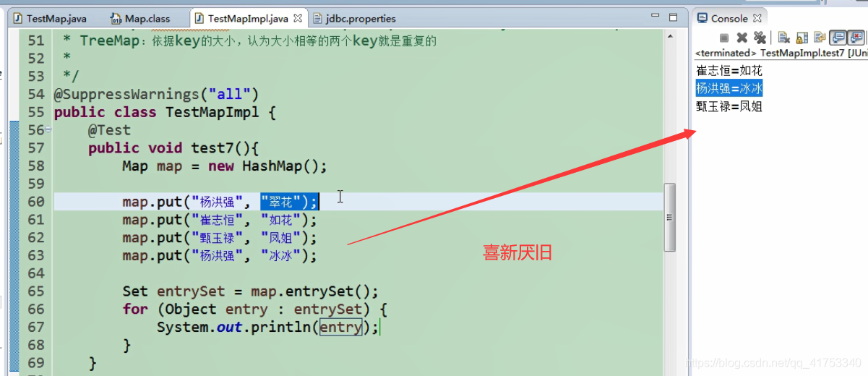Select the TestMapImpl.java tab
Screen dimensions: 868x376
click(249, 18)
